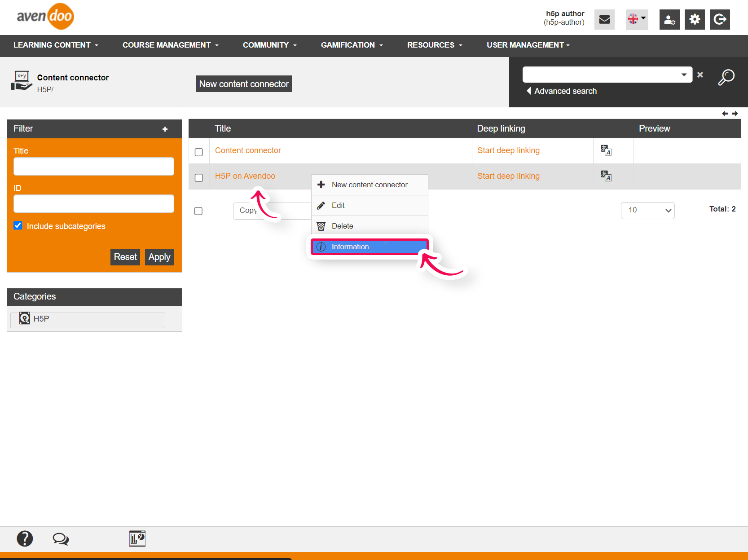Open the GAMIFICATION menu

pos(352,45)
